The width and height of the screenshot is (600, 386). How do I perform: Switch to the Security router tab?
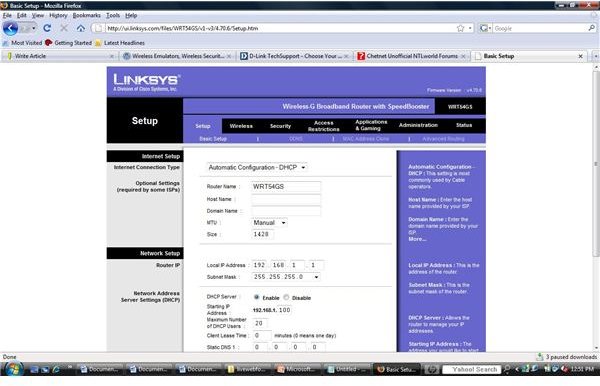click(280, 126)
